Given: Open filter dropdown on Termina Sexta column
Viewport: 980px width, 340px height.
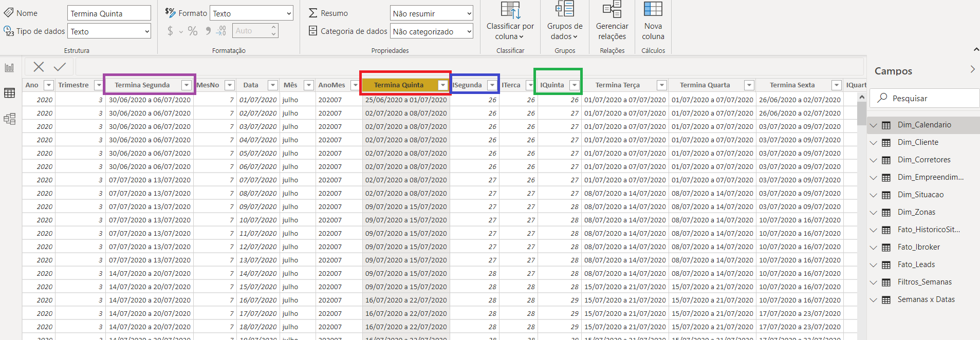Looking at the screenshot, I should click(x=837, y=85).
